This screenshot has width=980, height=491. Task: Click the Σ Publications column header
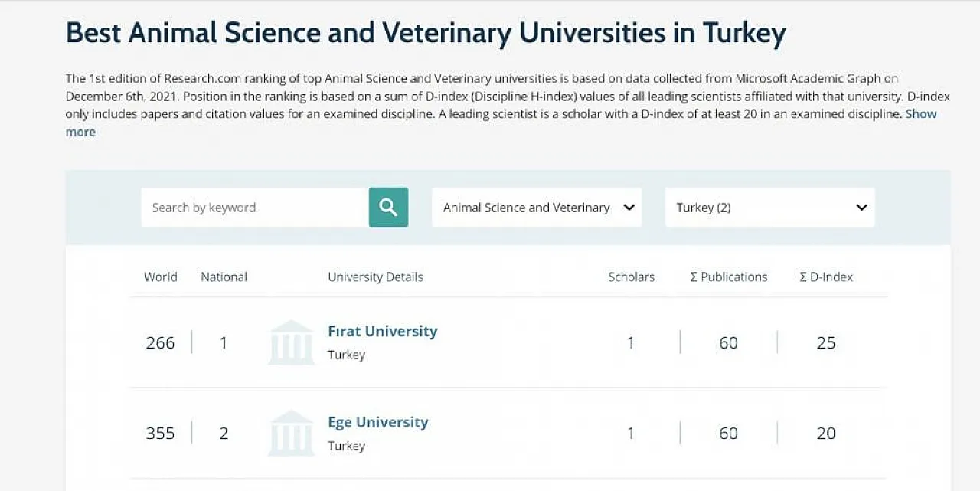(x=729, y=277)
